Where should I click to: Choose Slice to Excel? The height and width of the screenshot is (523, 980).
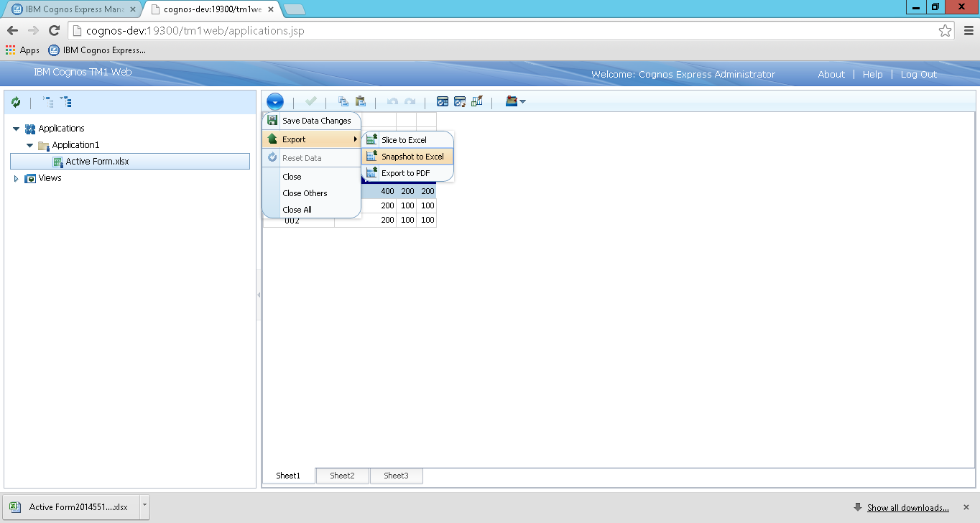407,140
